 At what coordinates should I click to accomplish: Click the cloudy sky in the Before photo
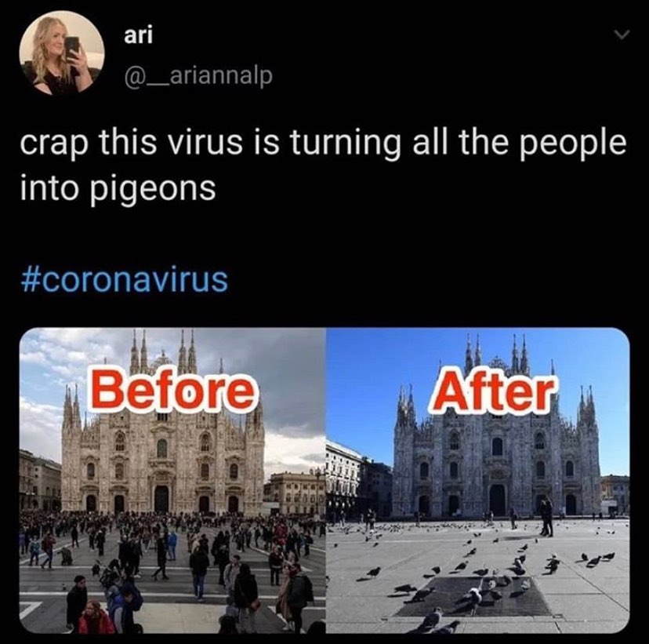(x=285, y=373)
